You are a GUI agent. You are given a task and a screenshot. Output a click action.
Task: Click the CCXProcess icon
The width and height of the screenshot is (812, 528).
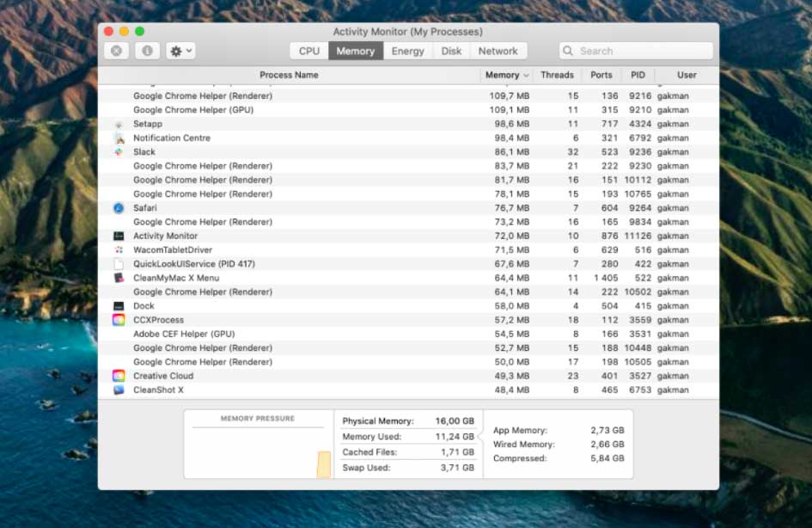coord(119,320)
